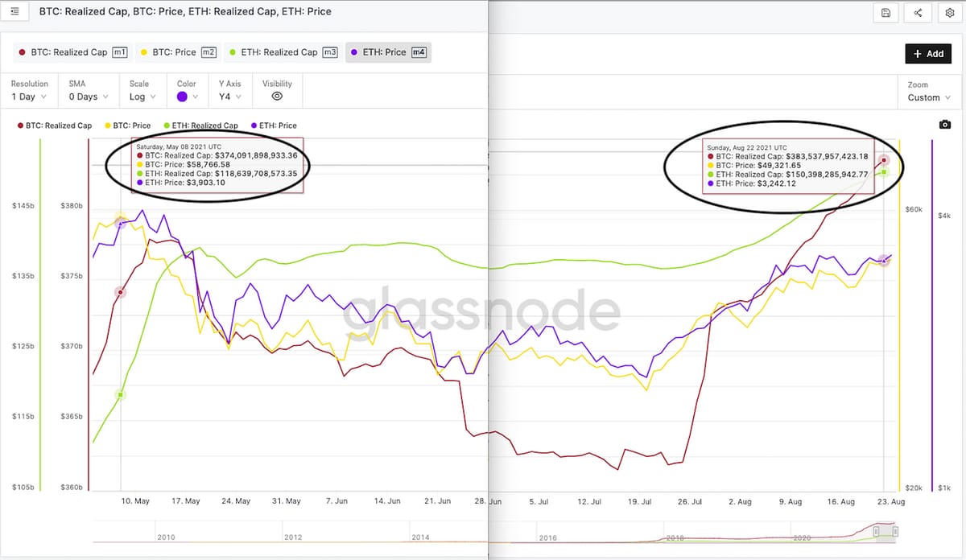Toggle ETH: Realized Cap legend series

(x=200, y=126)
